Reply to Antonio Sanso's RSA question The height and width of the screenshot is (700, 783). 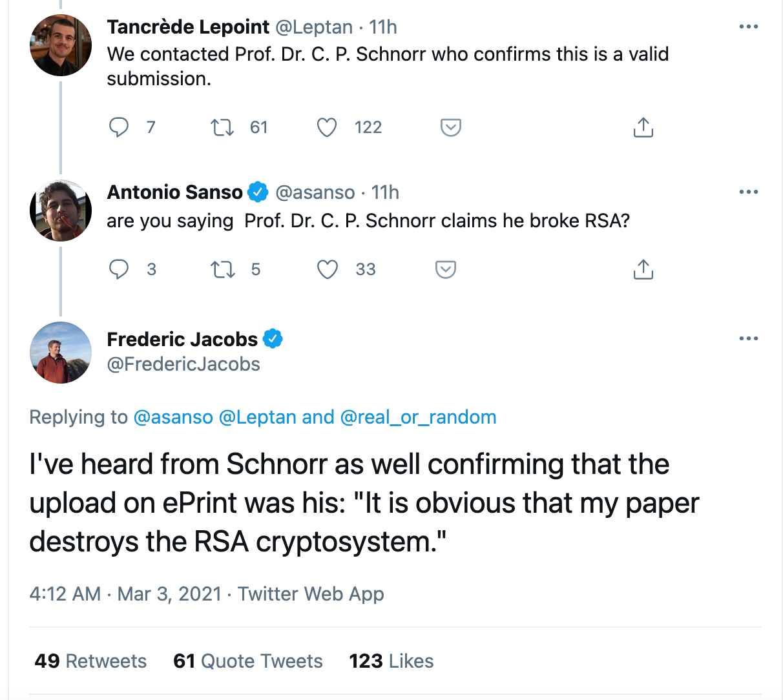click(x=119, y=269)
